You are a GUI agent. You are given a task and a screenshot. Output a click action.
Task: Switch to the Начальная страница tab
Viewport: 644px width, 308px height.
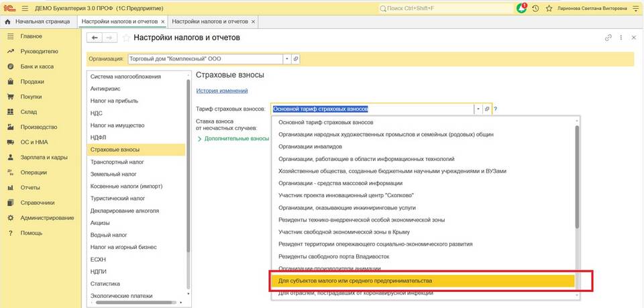click(x=38, y=22)
